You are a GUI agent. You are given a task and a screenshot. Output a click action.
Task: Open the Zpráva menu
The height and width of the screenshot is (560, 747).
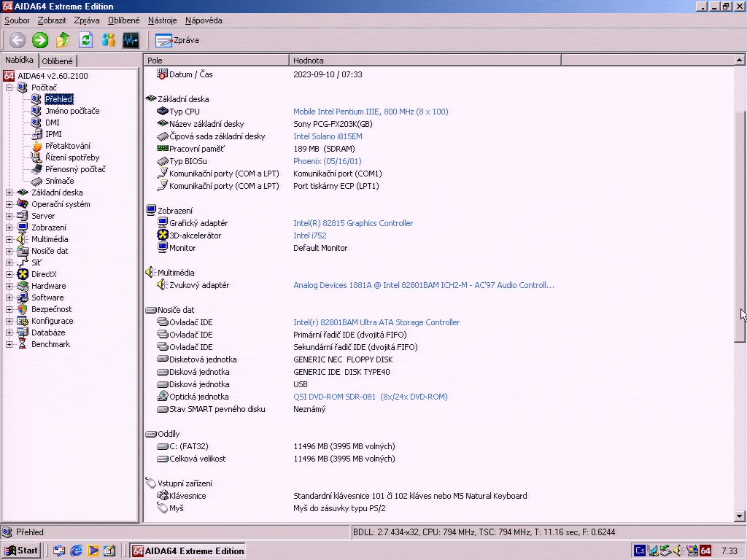tap(87, 20)
